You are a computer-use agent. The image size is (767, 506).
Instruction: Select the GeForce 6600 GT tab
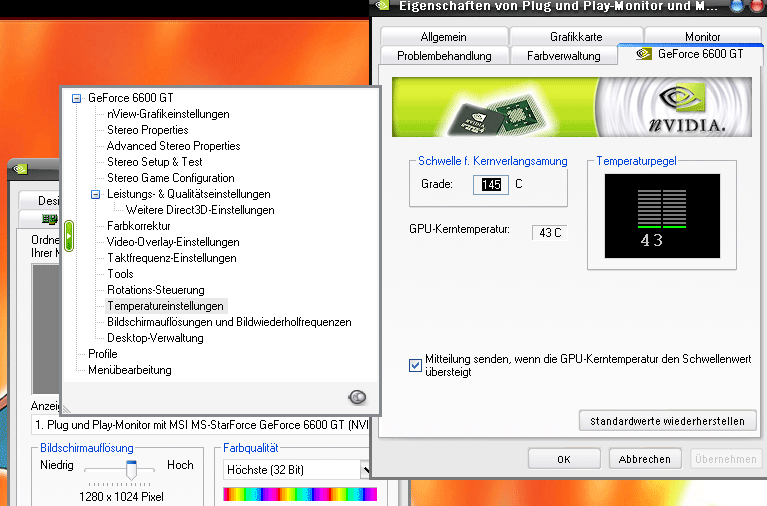click(690, 54)
